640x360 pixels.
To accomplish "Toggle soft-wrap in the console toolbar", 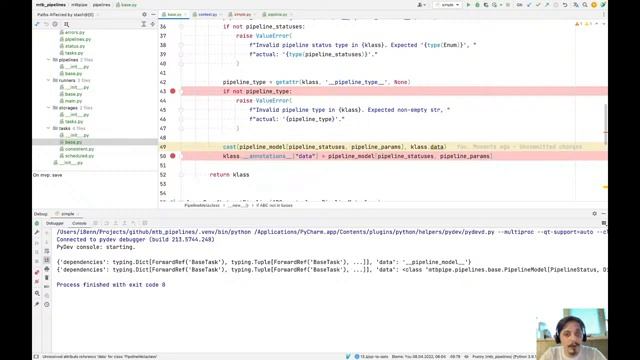I will pos(47,251).
